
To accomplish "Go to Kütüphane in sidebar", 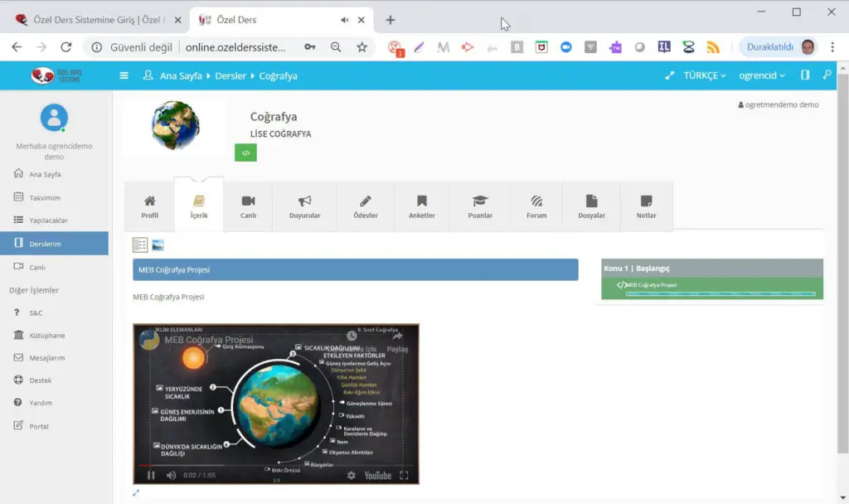I will pyautogui.click(x=46, y=335).
